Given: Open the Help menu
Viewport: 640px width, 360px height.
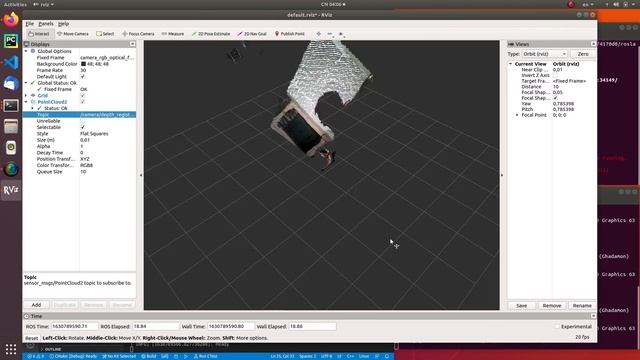Looking at the screenshot, I should click(63, 24).
